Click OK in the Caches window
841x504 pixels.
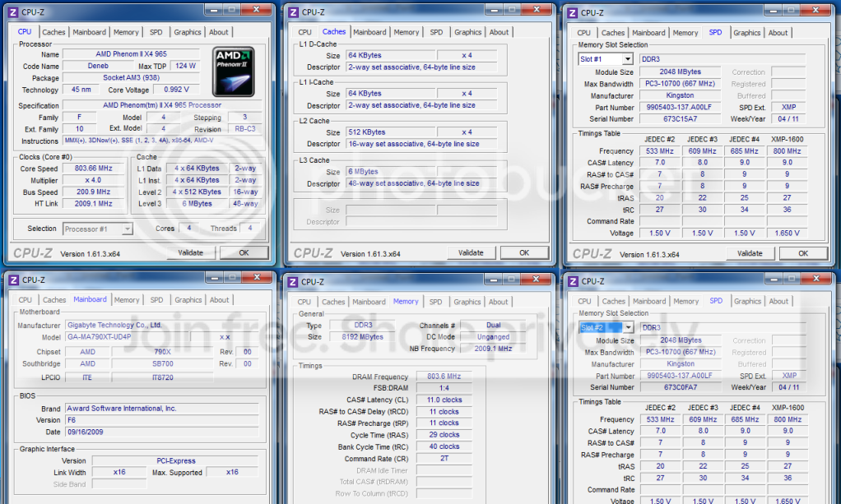point(524,252)
